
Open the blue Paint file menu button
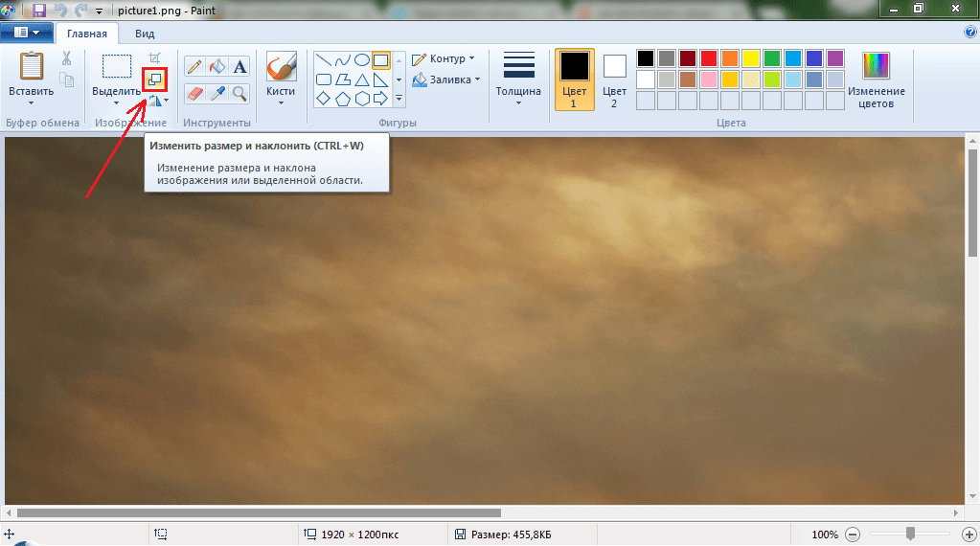[26, 33]
